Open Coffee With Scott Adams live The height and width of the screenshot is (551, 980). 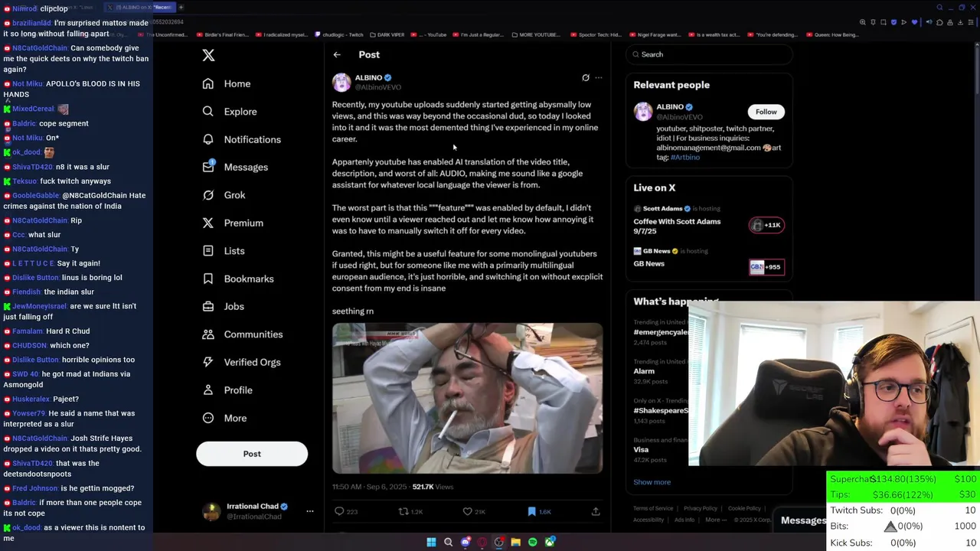[x=677, y=226]
